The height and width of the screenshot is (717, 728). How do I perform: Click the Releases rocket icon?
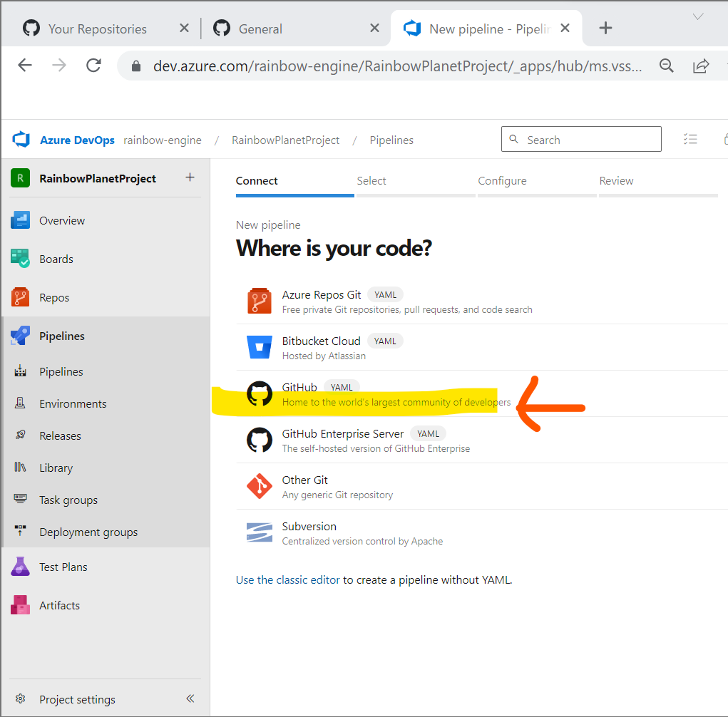click(21, 435)
